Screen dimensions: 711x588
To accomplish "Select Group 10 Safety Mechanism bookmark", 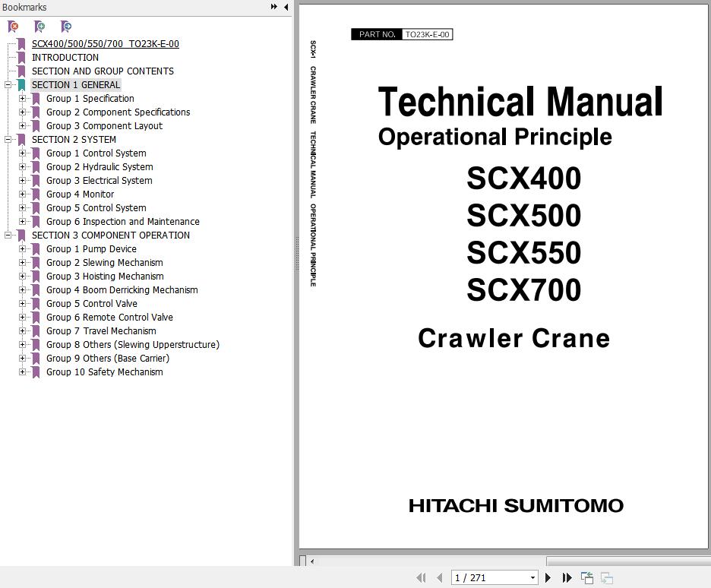I will [104, 372].
